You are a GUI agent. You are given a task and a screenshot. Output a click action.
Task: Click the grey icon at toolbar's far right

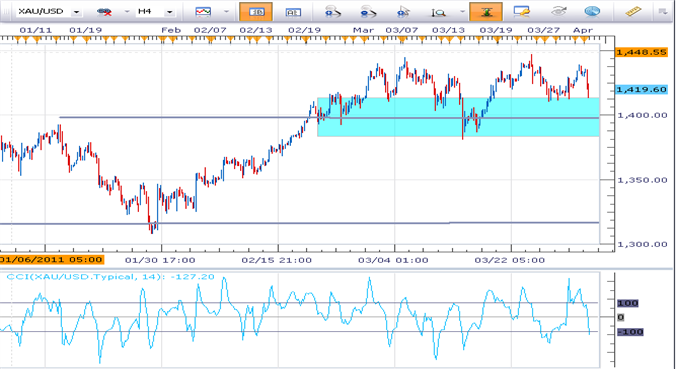tap(663, 12)
